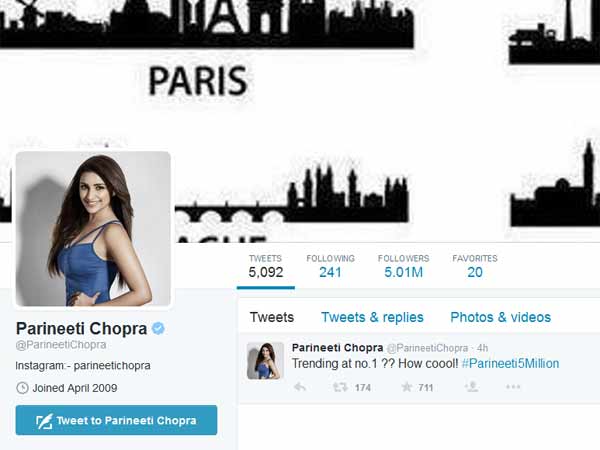Click the #Parineeti5Million hashtag link
Viewport: 600px width, 450px height.
point(510,363)
